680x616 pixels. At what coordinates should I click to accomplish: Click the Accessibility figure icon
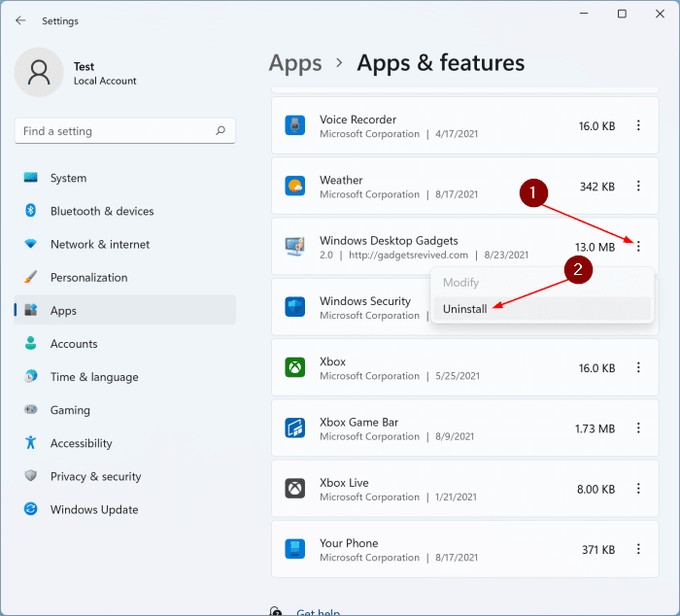coord(30,442)
